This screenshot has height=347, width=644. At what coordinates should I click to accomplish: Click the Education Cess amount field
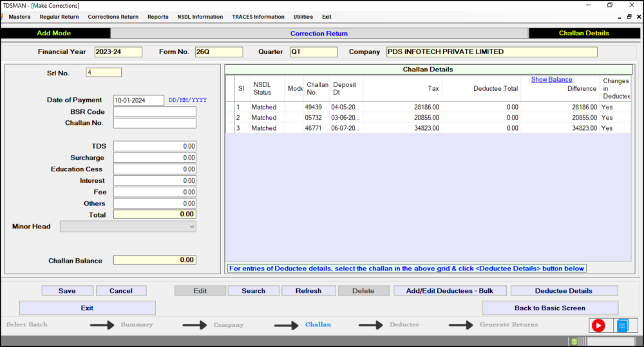tap(155, 169)
